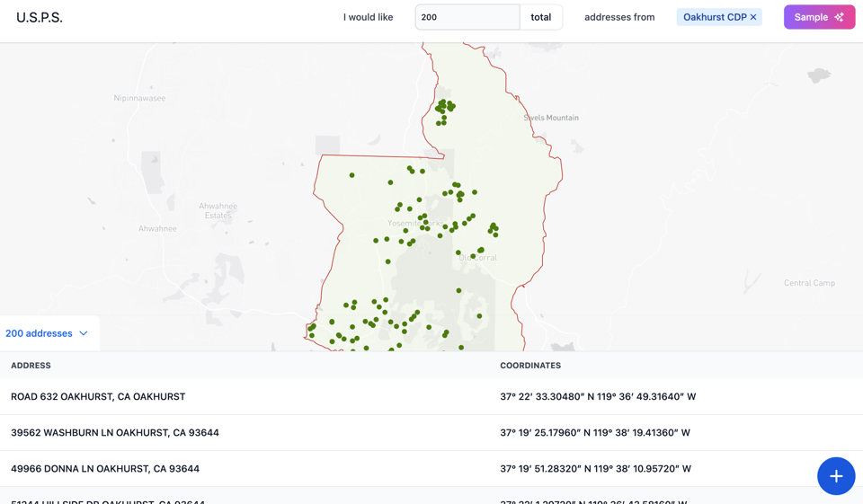
Task: Select the ROAD 632 OAKHURST row
Action: pos(98,396)
